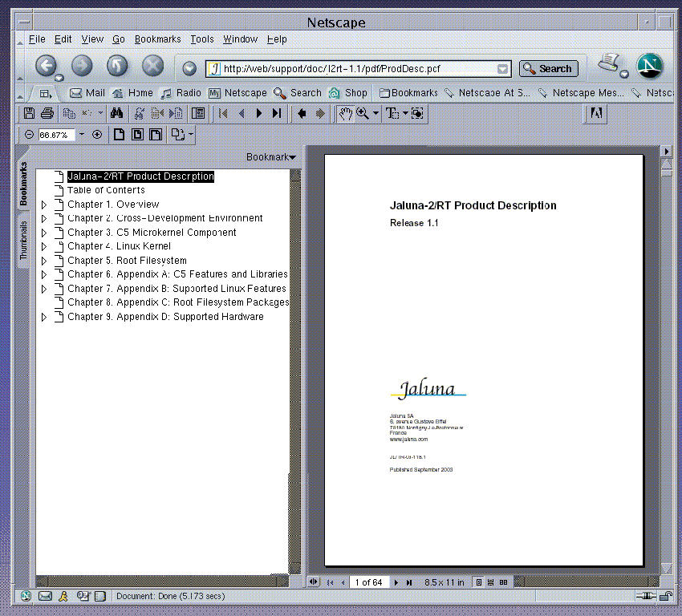
Task: Click the Save a Copy floppy icon
Action: tap(29, 113)
